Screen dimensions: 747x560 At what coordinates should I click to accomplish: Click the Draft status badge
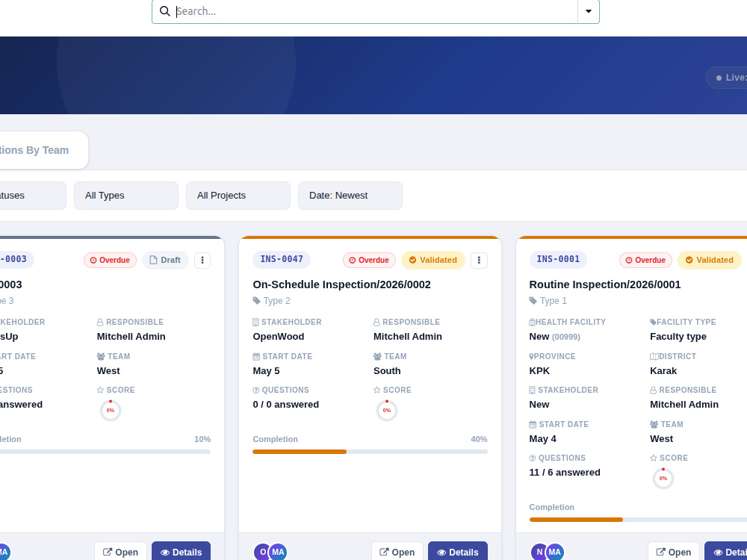[165, 260]
